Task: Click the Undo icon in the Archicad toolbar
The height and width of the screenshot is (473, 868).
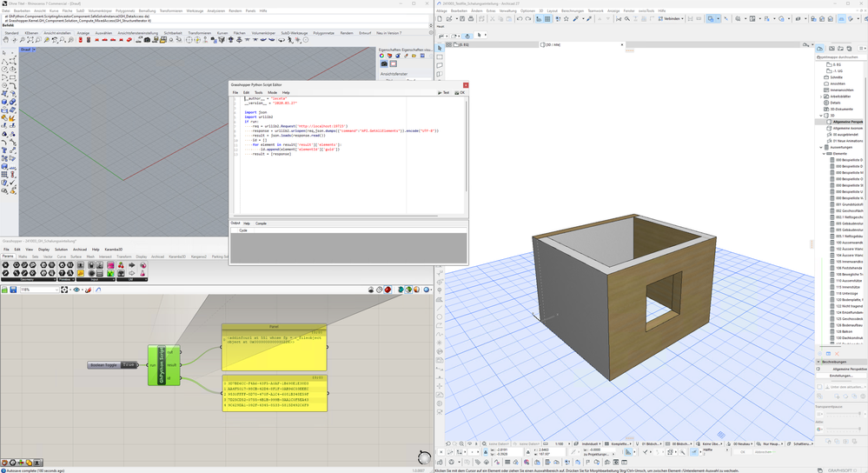Action: [520, 18]
